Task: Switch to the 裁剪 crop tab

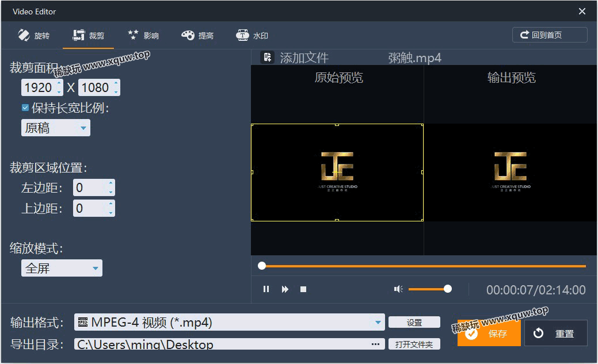Action: (89, 36)
